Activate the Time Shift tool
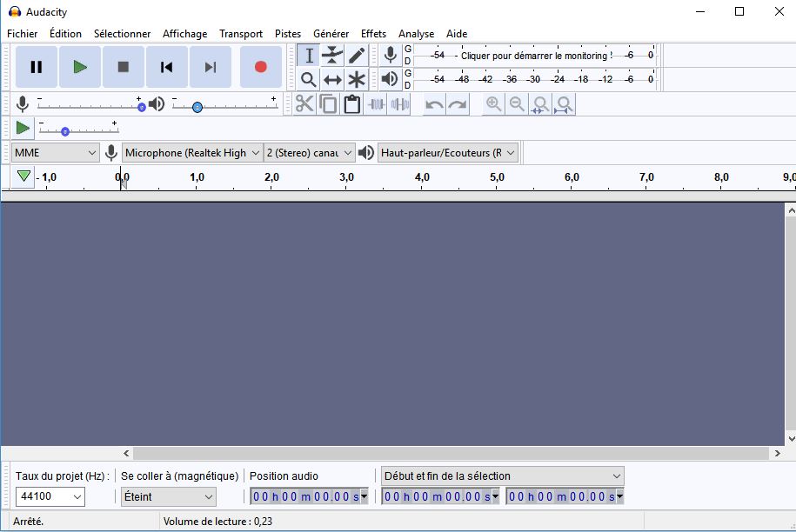The image size is (796, 532). [332, 79]
